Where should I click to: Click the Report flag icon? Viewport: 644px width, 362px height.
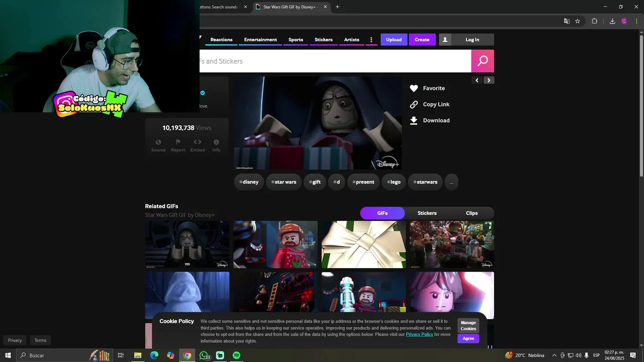[x=178, y=142]
